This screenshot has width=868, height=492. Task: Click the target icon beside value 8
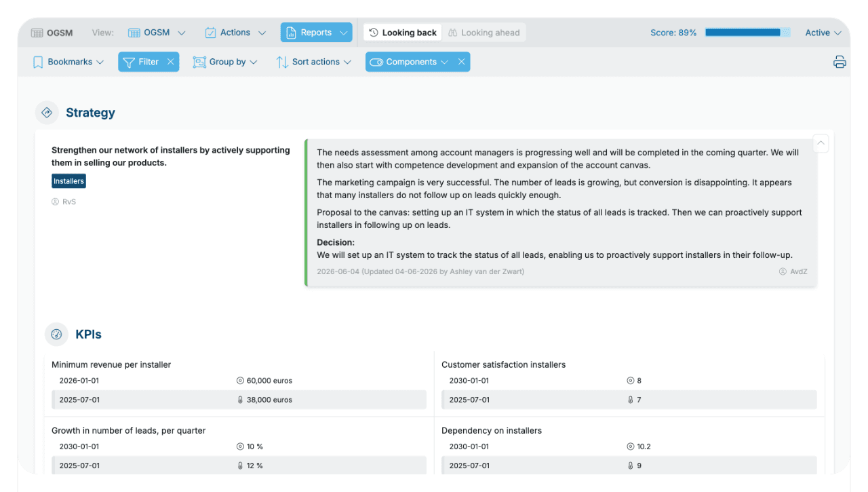point(631,381)
